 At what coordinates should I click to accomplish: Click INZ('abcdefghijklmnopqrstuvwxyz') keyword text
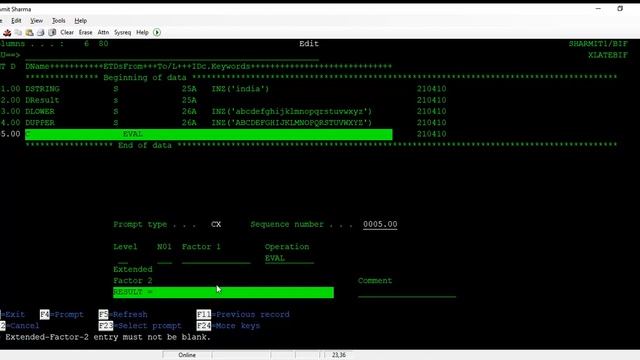point(291,111)
